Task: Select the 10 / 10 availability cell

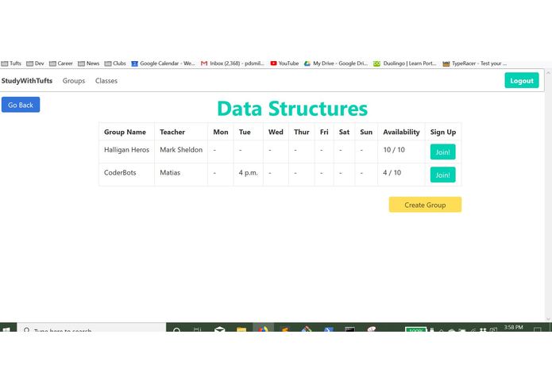Action: tap(401, 152)
